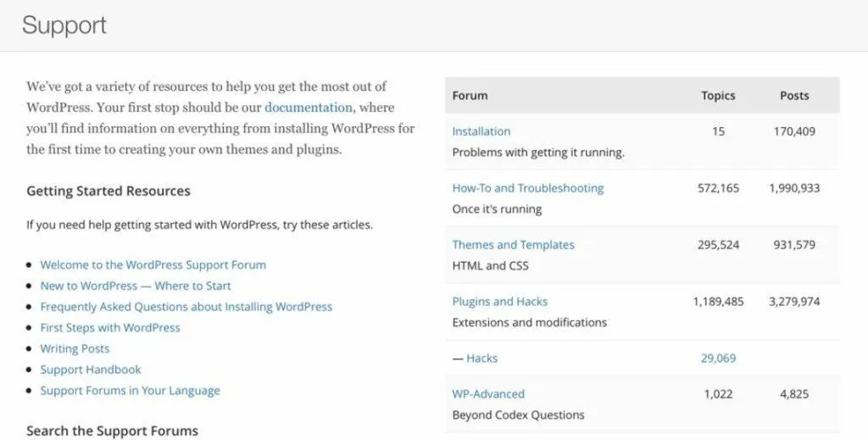868x440 pixels.
Task: Open the Plugins and Hacks forum
Action: [x=500, y=302]
